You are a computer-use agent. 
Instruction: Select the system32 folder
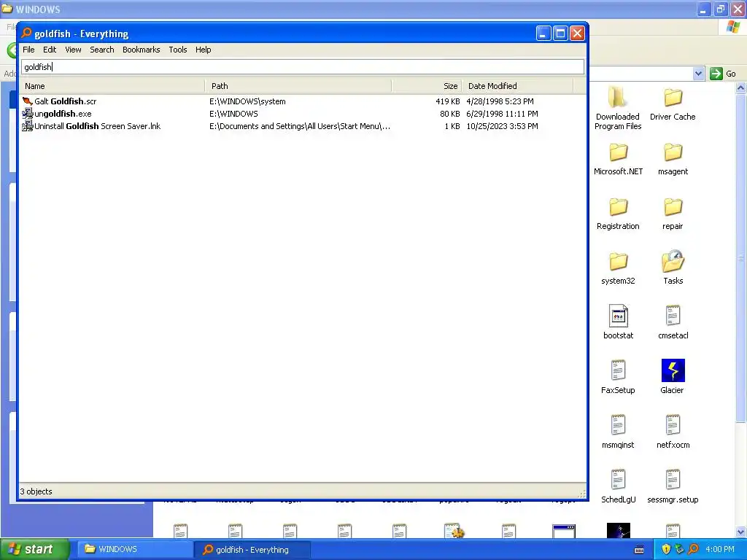pyautogui.click(x=618, y=268)
